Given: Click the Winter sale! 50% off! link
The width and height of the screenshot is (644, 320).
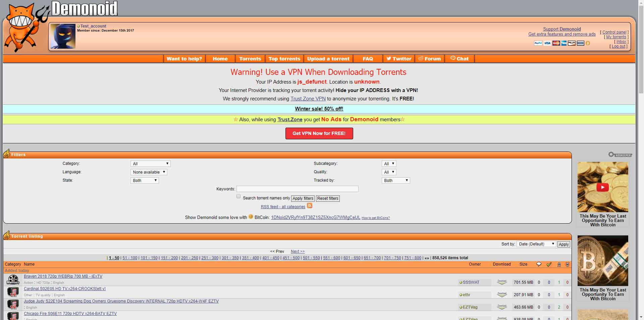Looking at the screenshot, I should pyautogui.click(x=319, y=109).
